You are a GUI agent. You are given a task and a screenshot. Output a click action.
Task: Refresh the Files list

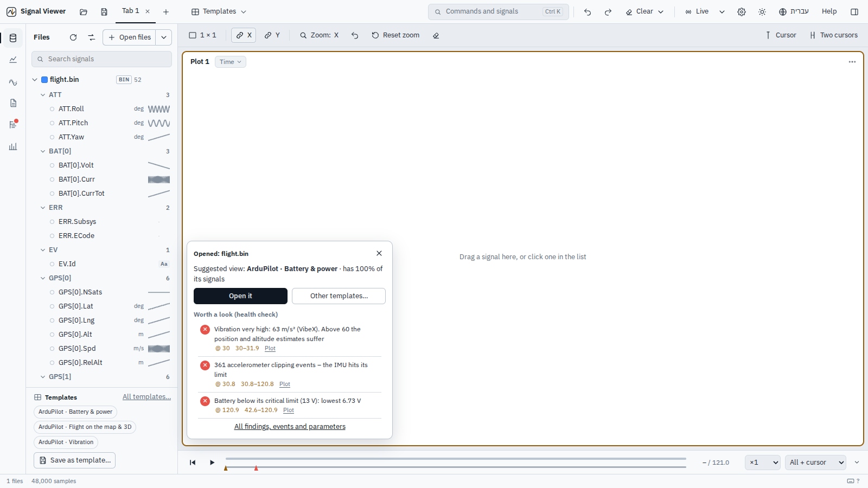click(73, 37)
